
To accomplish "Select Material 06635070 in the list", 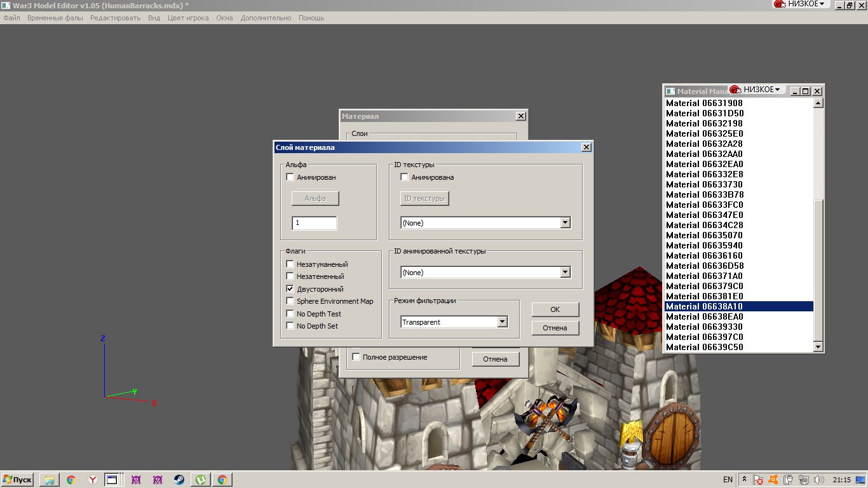I will point(739,235).
